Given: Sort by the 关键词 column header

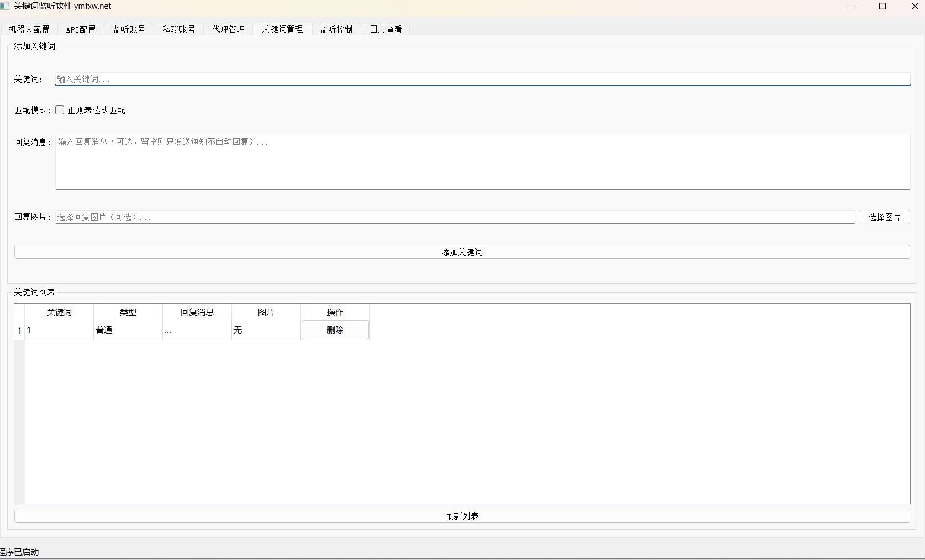Looking at the screenshot, I should [x=59, y=312].
